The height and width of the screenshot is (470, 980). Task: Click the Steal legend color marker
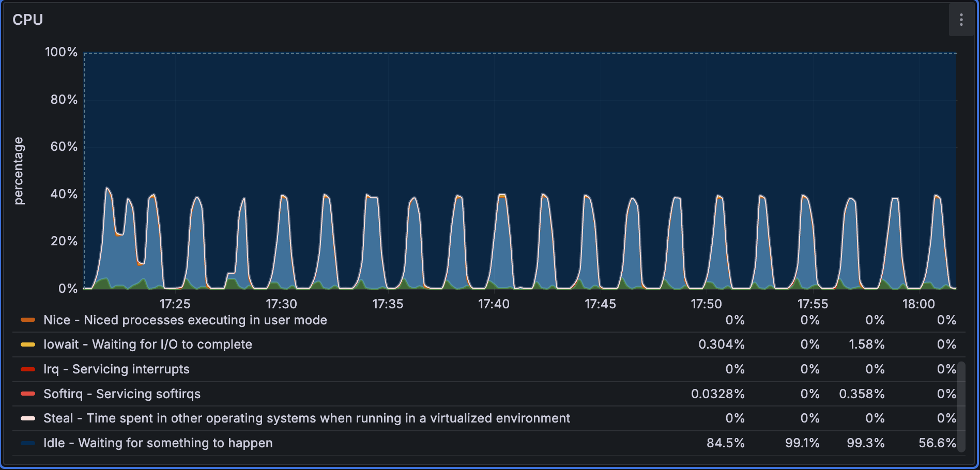[27, 418]
